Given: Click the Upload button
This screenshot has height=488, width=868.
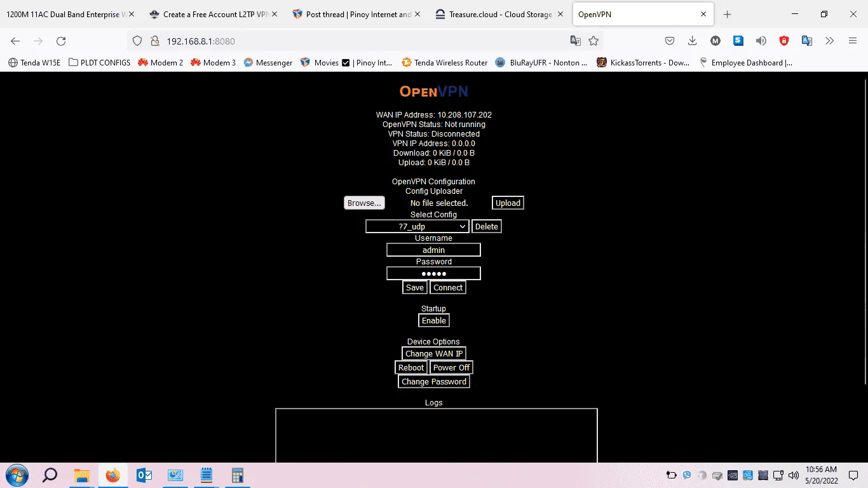Looking at the screenshot, I should (x=508, y=203).
